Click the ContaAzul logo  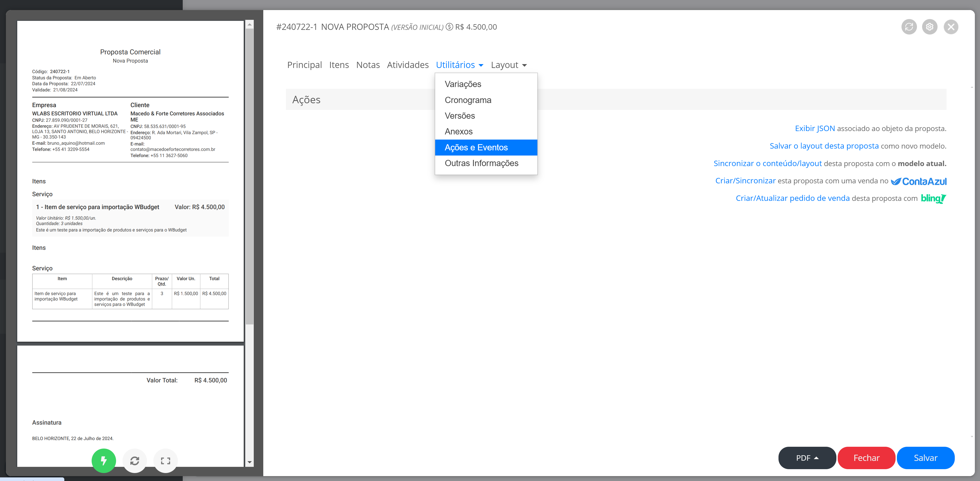coord(918,182)
